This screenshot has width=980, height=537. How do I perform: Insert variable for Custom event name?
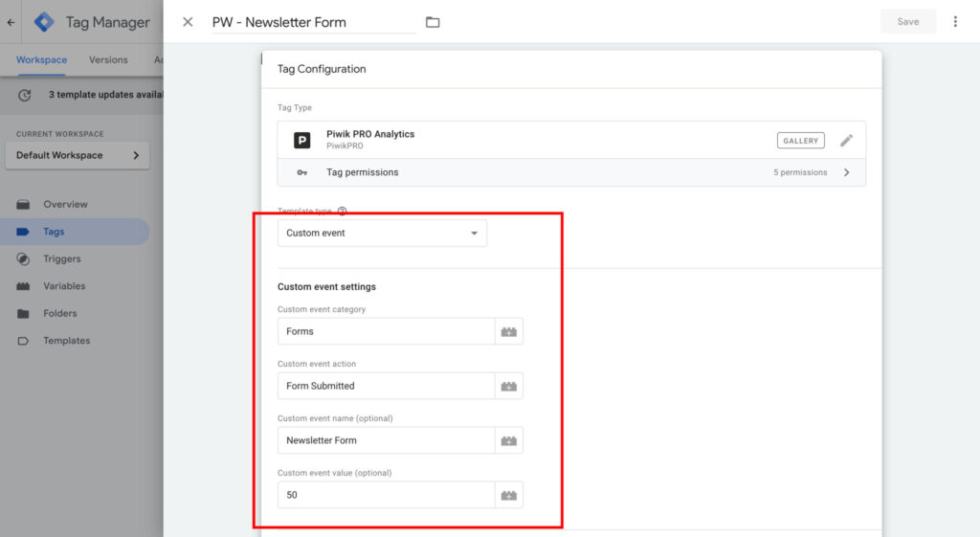509,441
